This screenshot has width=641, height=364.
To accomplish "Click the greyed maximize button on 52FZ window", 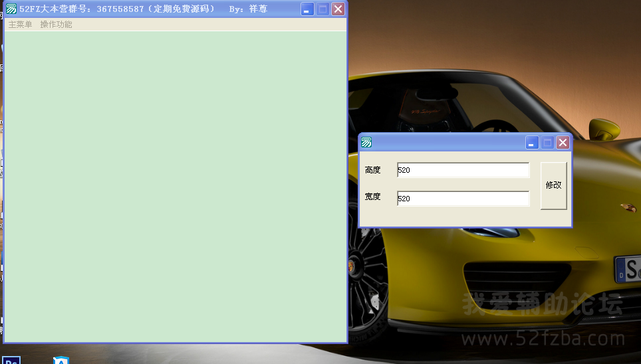I will click(x=322, y=9).
